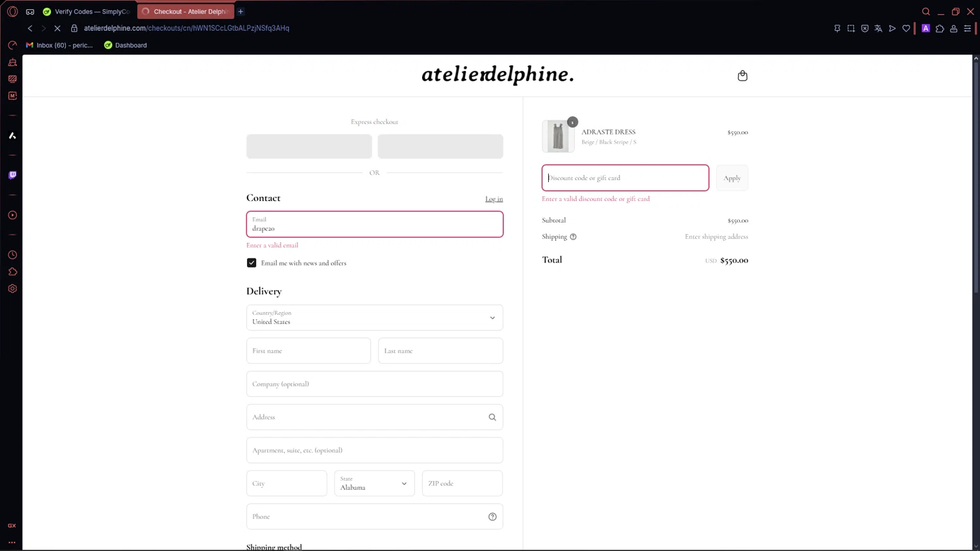Open Settings gear in sidebar
980x551 pixels.
(x=12, y=289)
